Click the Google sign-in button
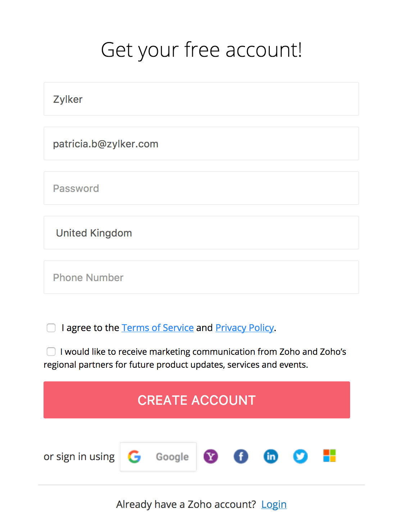 tap(158, 457)
